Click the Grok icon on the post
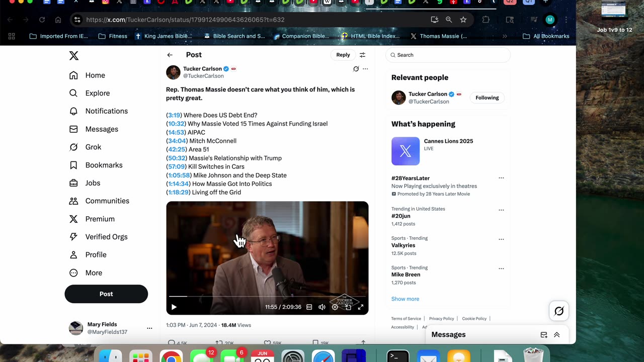The image size is (644, 362). tap(356, 69)
